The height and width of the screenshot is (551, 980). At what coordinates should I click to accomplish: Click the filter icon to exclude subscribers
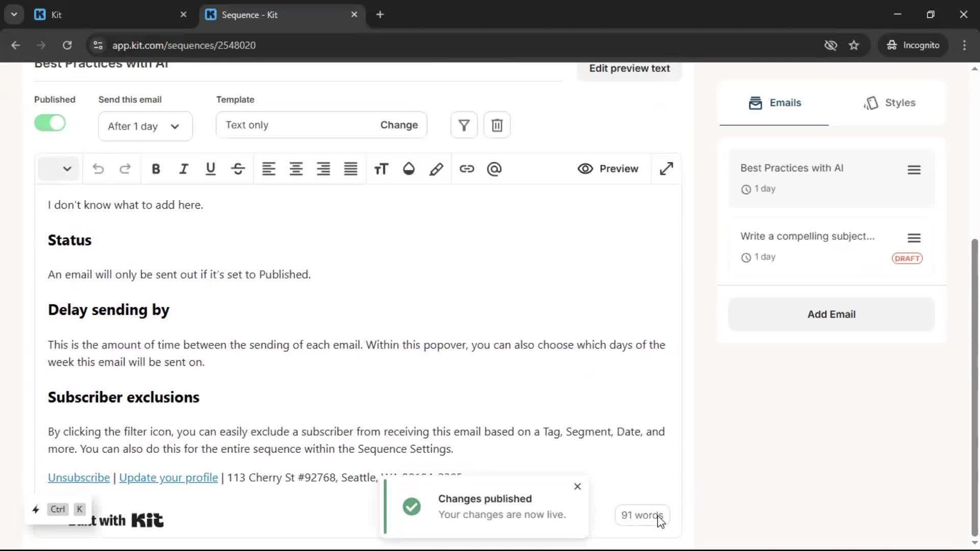coord(463,124)
